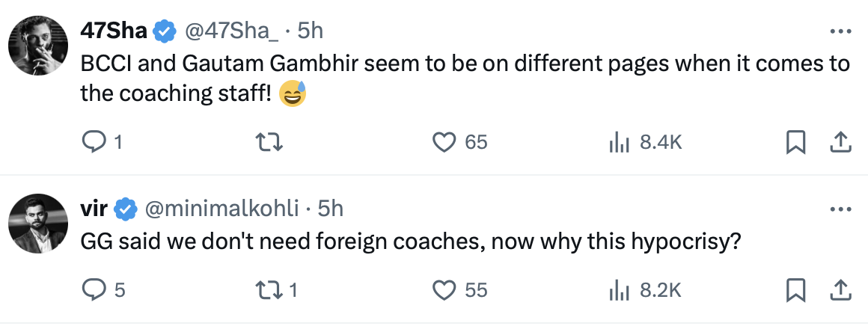The width and height of the screenshot is (868, 326).
Task: Open vir's profile picture
Action: point(38,223)
